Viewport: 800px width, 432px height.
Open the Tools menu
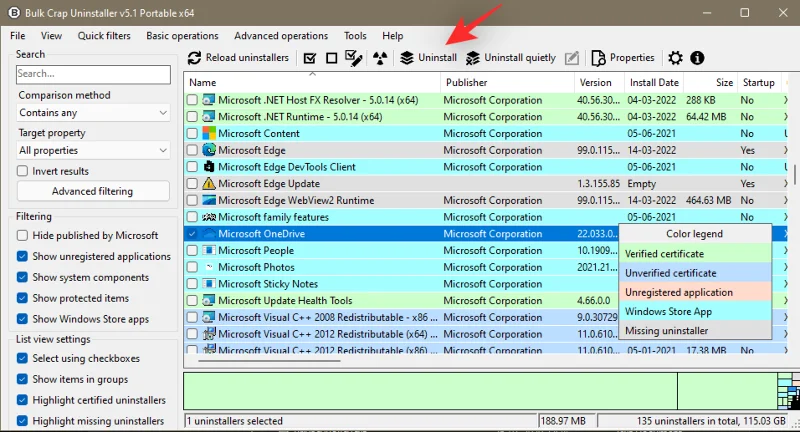(x=355, y=36)
